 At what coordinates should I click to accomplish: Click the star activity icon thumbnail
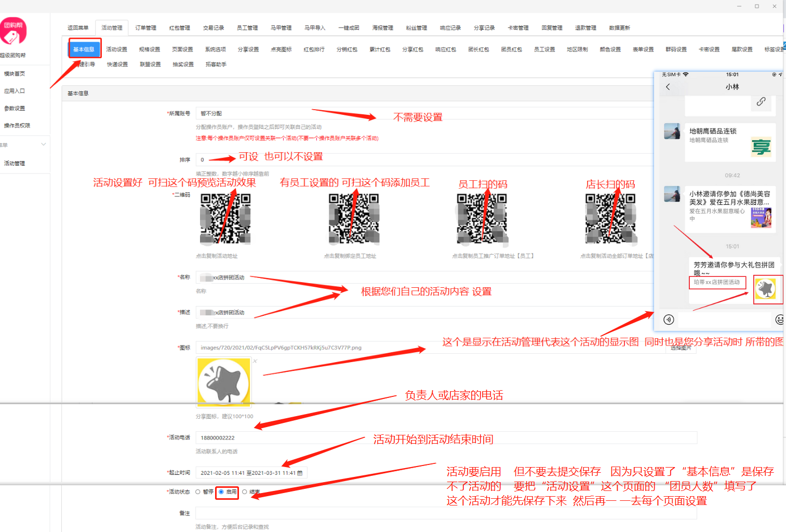pos(224,382)
